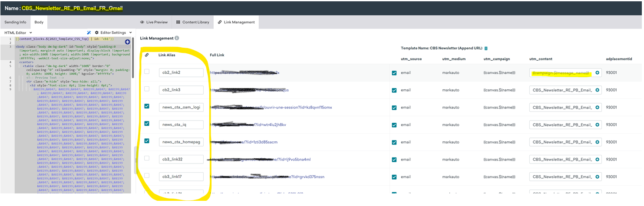Click the utm_campaign column header
Viewport: 644px width, 206px height.
[497, 59]
